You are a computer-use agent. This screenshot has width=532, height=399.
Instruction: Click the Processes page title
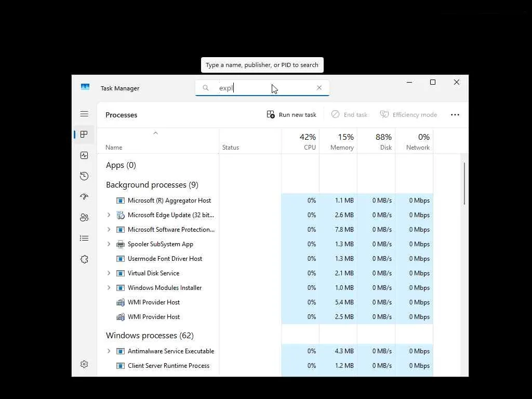pyautogui.click(x=121, y=115)
